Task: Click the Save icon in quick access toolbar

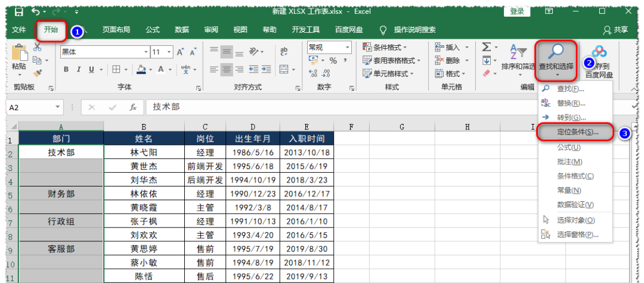Action: [19, 12]
